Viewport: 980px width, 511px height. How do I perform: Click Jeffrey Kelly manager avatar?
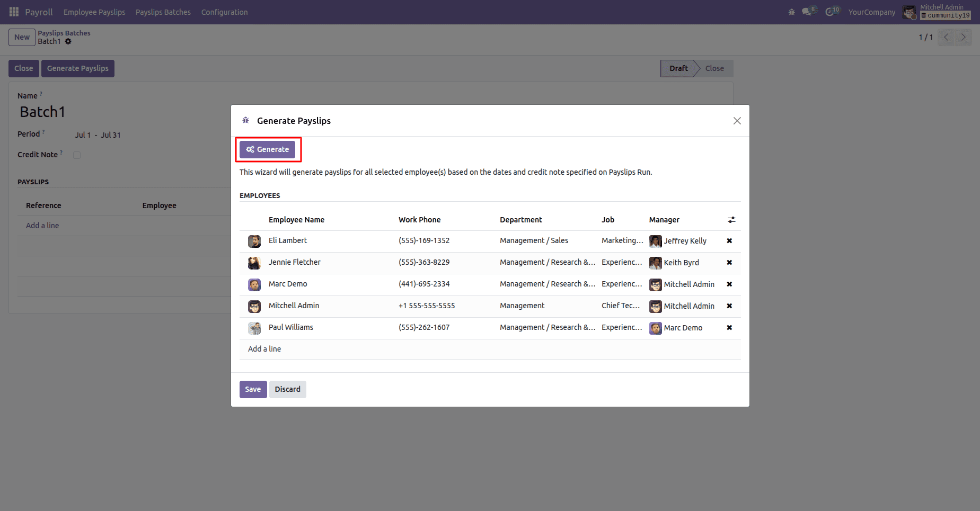pyautogui.click(x=656, y=241)
